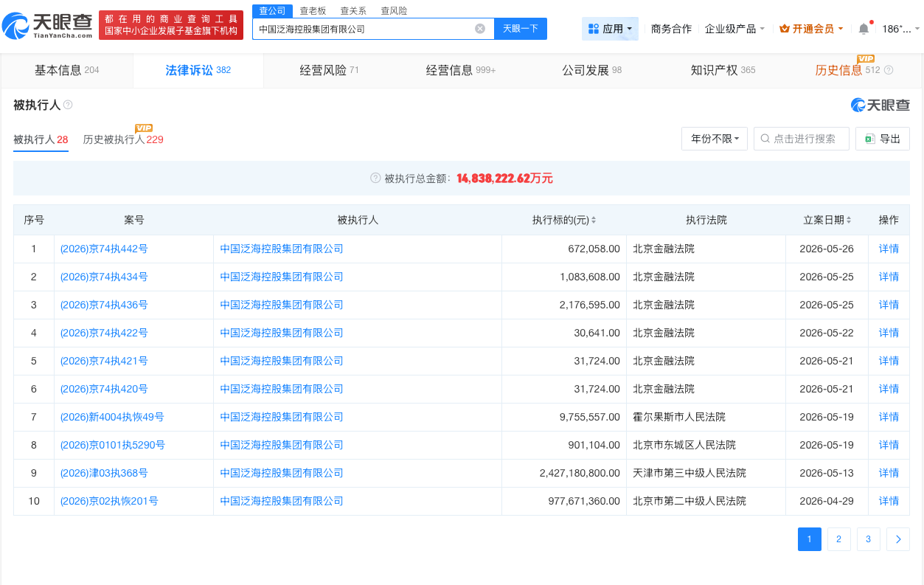924x585 pixels.
Task: Click the red 国家中小企业发展子基金 banner
Action: (172, 25)
